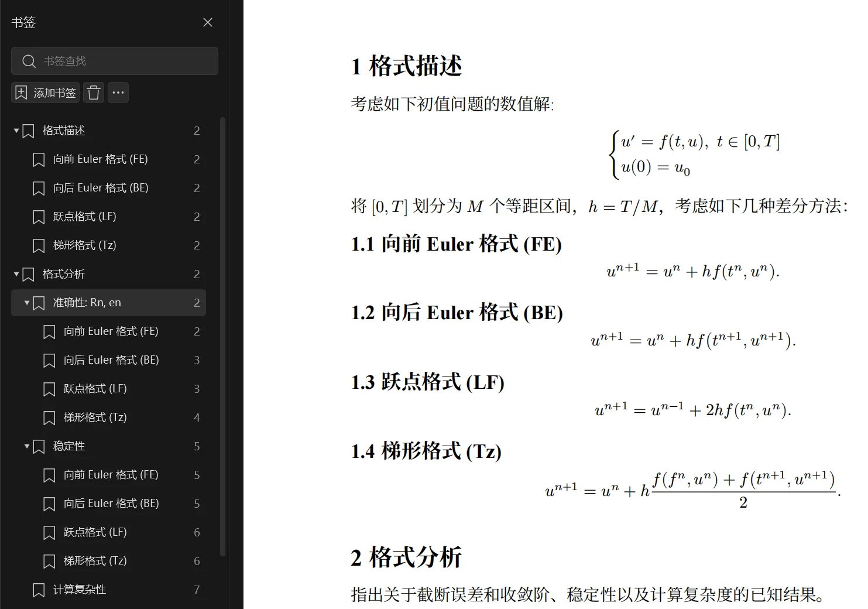This screenshot has width=868, height=609.
Task: Click the Add Bookmark (添加书签) button
Action: (x=46, y=93)
